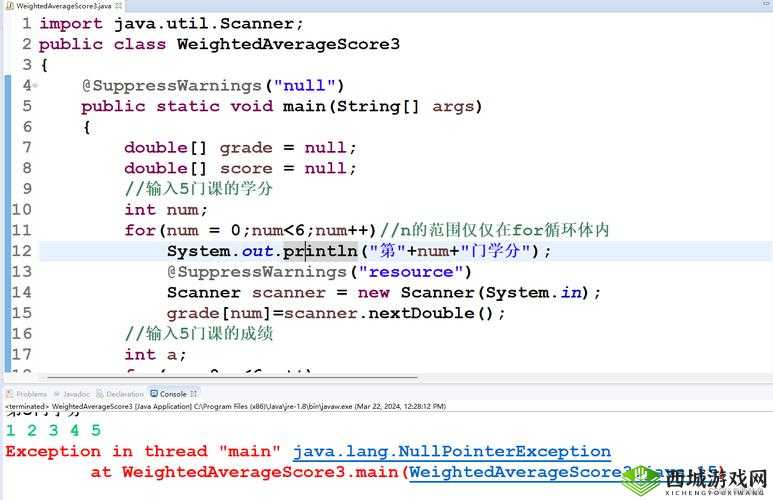Click line number 15 in the gutter

(x=22, y=313)
